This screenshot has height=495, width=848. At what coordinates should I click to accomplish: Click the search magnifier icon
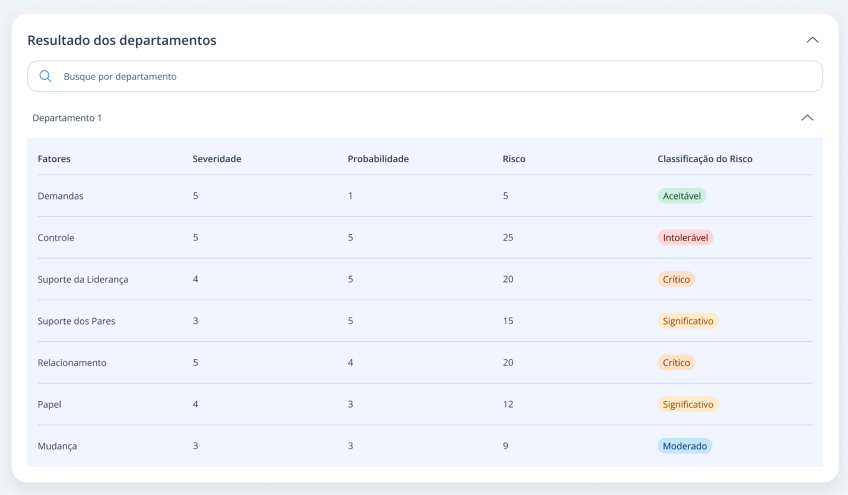(x=45, y=76)
